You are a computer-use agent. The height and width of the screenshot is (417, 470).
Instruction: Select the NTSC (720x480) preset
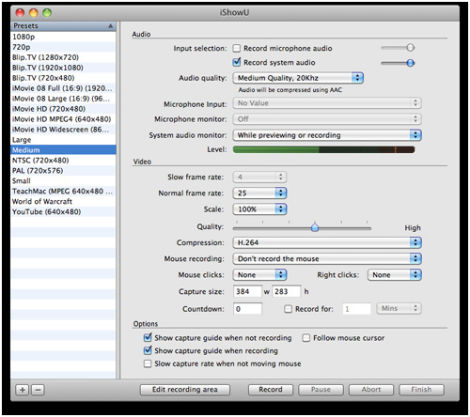pos(63,160)
